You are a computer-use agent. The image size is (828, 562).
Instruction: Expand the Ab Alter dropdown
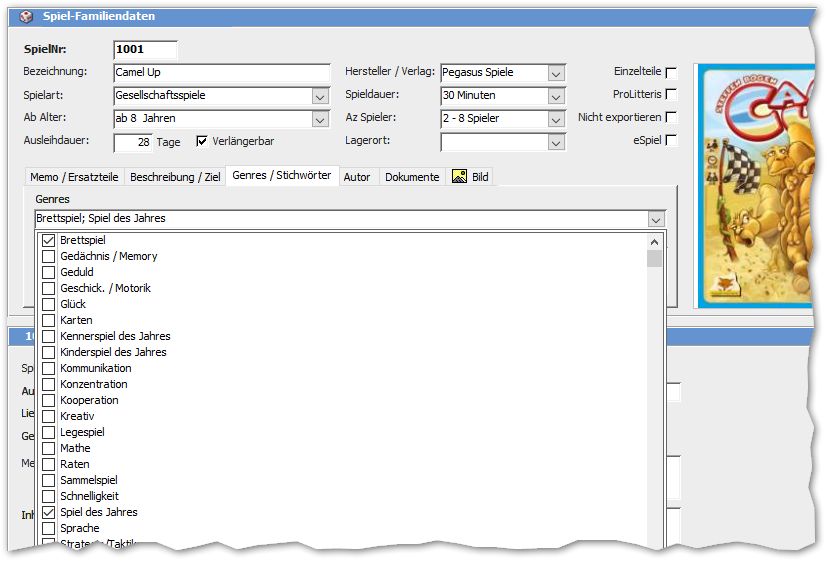pos(320,120)
